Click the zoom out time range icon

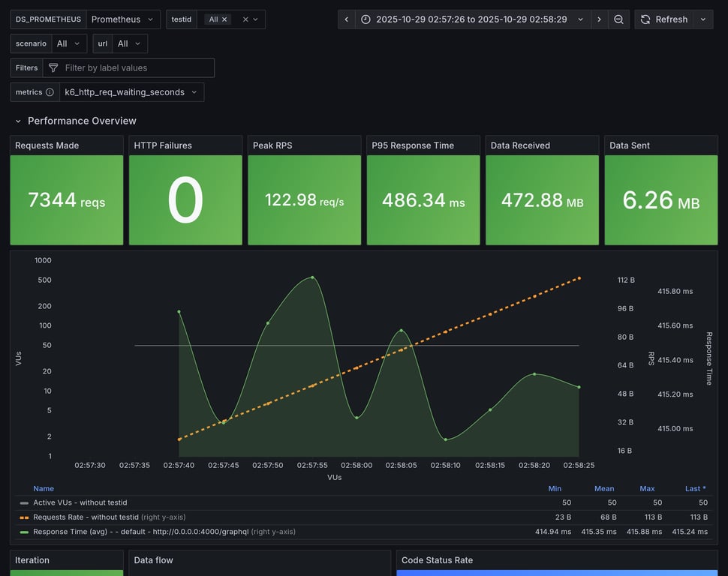pyautogui.click(x=618, y=19)
